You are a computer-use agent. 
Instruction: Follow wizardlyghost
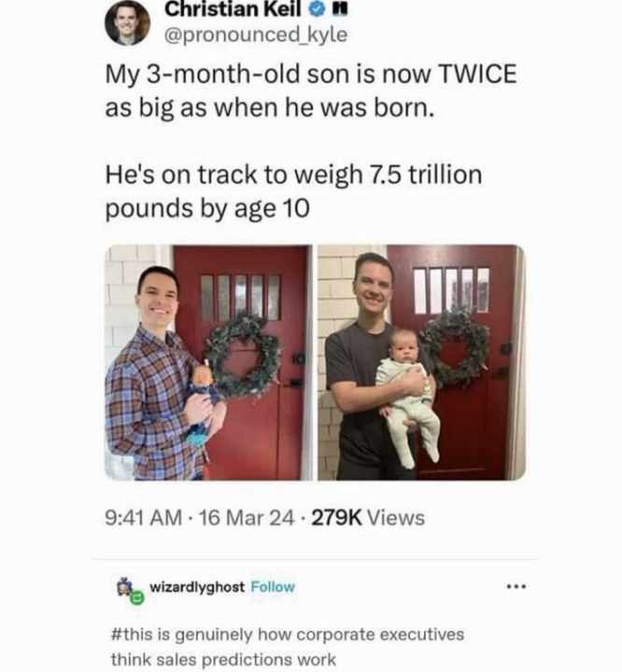[273, 587]
